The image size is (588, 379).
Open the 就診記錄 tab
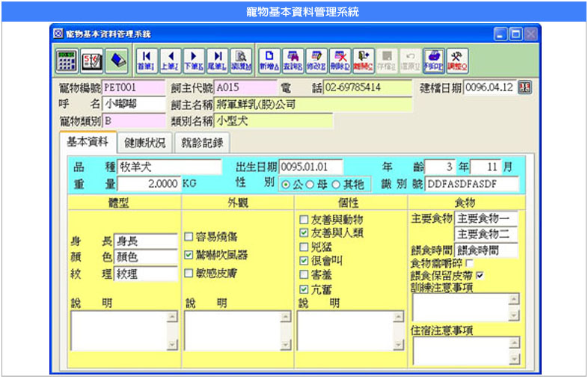pos(201,143)
